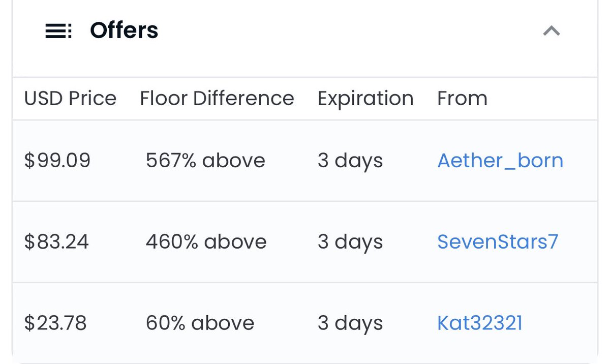Click the 460% above floor difference
This screenshot has height=364, width=610.
pos(206,241)
